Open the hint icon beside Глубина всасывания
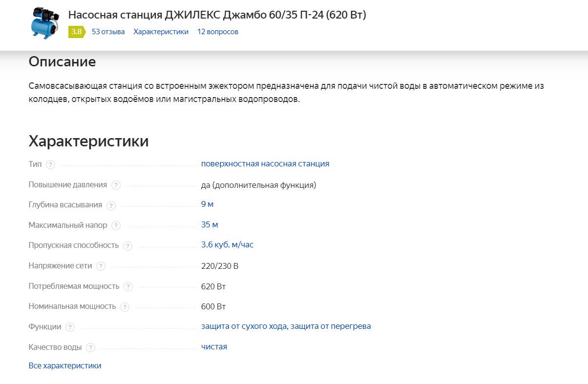The image size is (588, 384). (x=111, y=205)
